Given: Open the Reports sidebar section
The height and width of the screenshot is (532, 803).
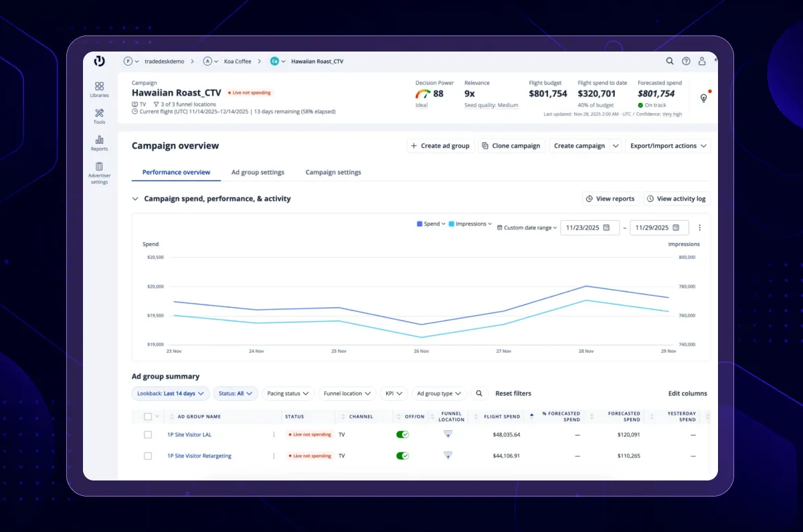Looking at the screenshot, I should [99, 143].
